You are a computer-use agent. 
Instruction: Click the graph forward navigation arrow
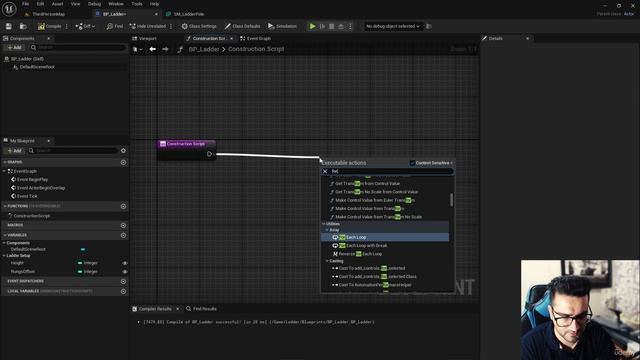pos(165,49)
